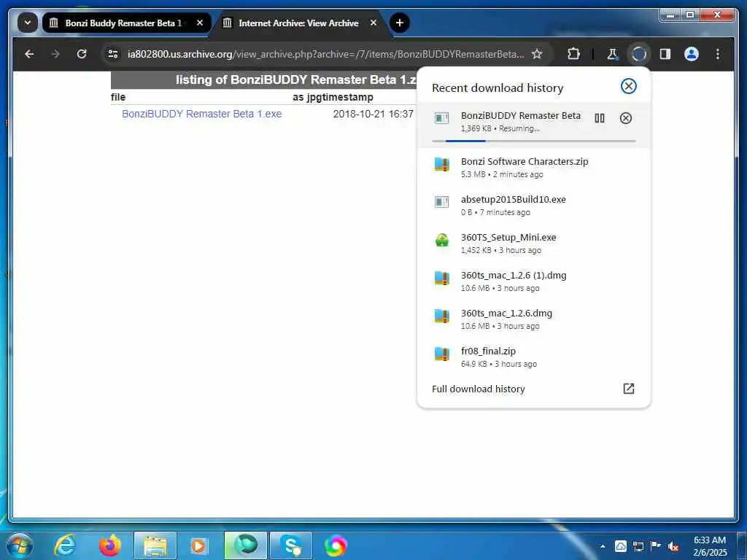This screenshot has width=747, height=560.
Task: Click the absetup2015Build10.exe file icon
Action: click(x=441, y=202)
